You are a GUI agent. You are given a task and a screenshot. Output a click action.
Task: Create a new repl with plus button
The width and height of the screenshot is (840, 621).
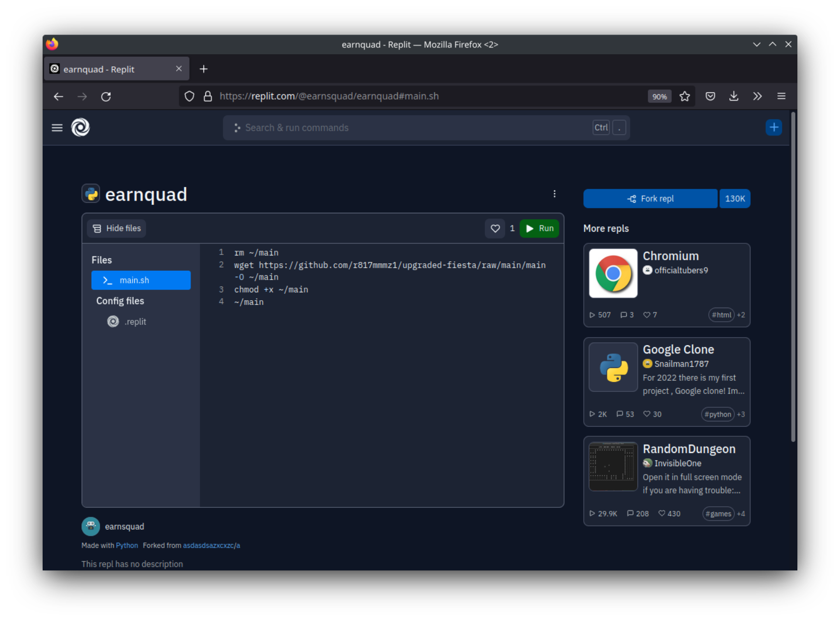(774, 127)
